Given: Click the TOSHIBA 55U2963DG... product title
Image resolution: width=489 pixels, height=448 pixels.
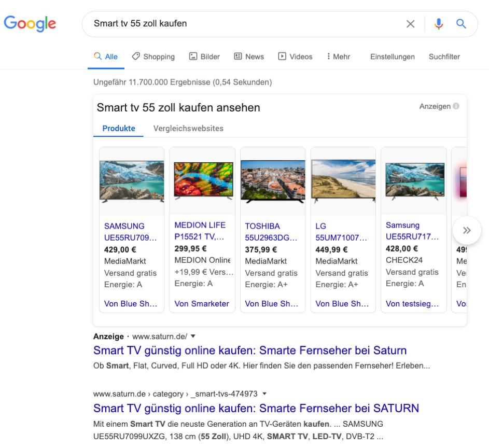Looking at the screenshot, I should pos(271,232).
